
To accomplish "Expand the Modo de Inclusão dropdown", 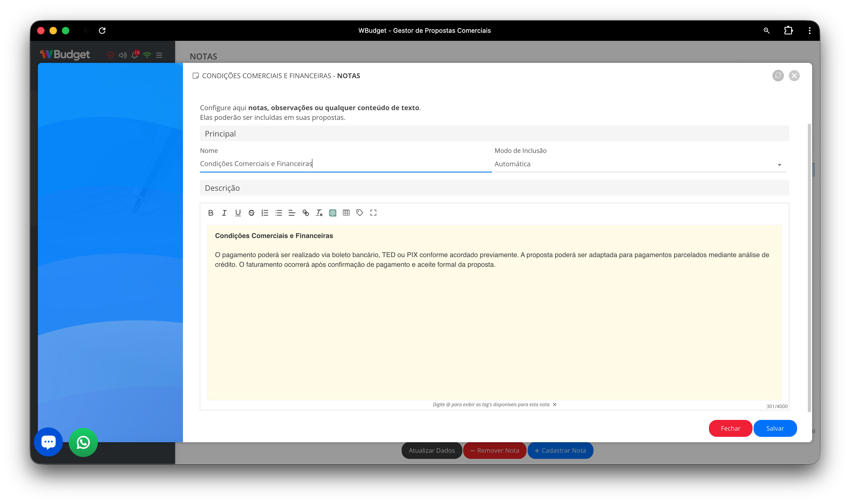I will (x=640, y=164).
